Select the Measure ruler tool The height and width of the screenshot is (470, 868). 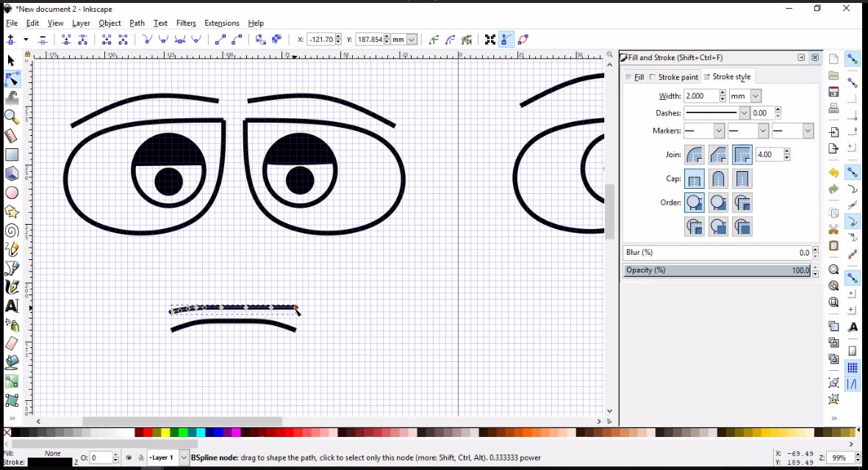12,136
